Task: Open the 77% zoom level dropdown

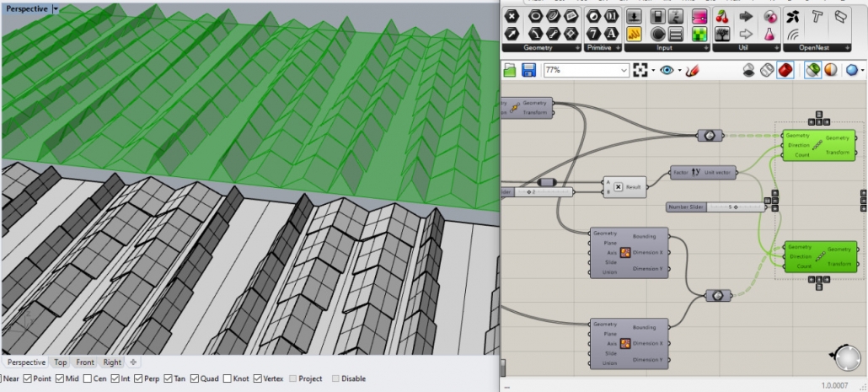Action: (624, 70)
